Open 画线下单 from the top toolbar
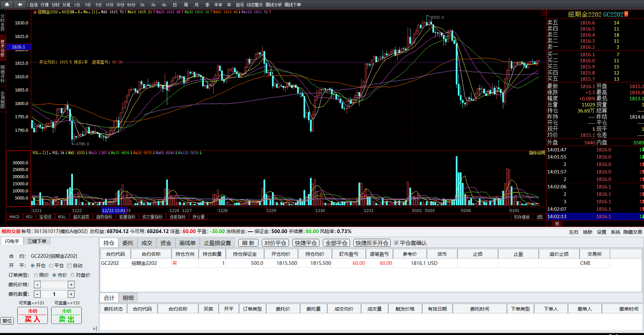 (x=293, y=5)
